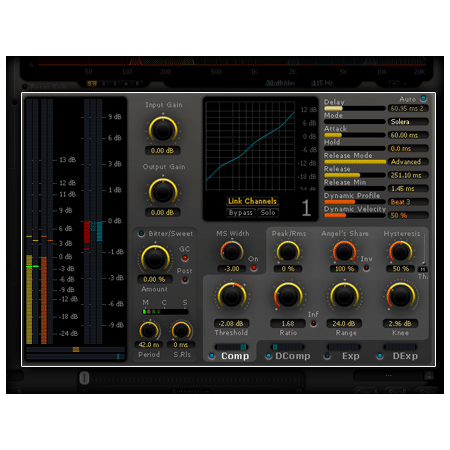Click the Threshold knob
Viewport: 450px width, 450px height.
click(232, 296)
